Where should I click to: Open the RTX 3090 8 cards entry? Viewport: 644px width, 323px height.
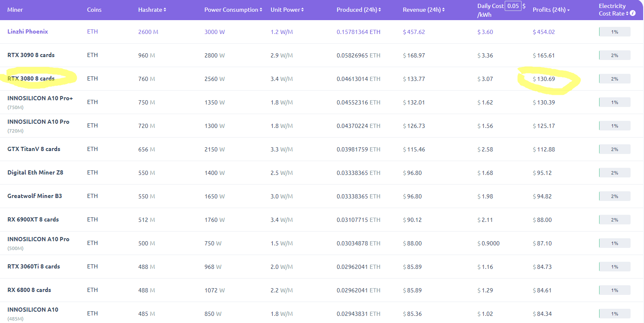[31, 55]
